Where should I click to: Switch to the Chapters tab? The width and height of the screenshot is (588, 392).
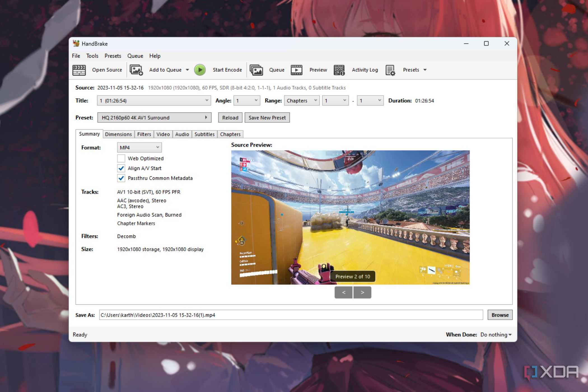pos(230,134)
